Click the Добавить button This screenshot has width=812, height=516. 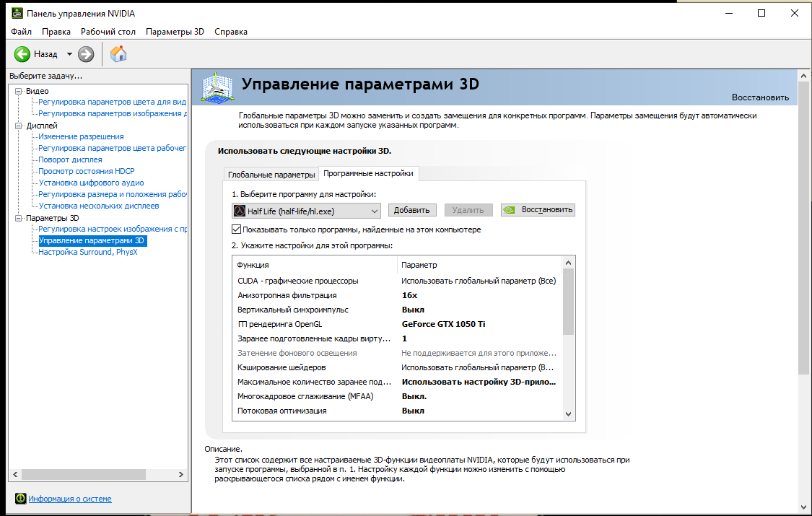[x=412, y=210]
